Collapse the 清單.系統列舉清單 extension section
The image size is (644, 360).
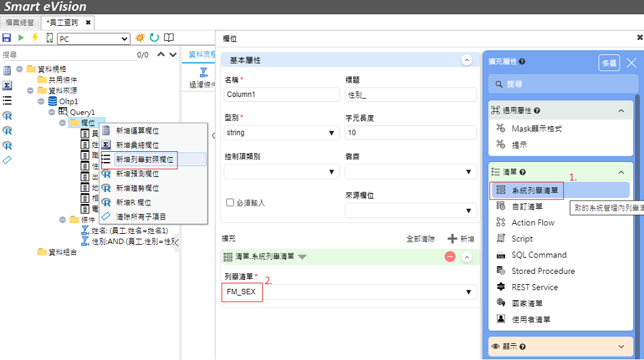point(466,257)
